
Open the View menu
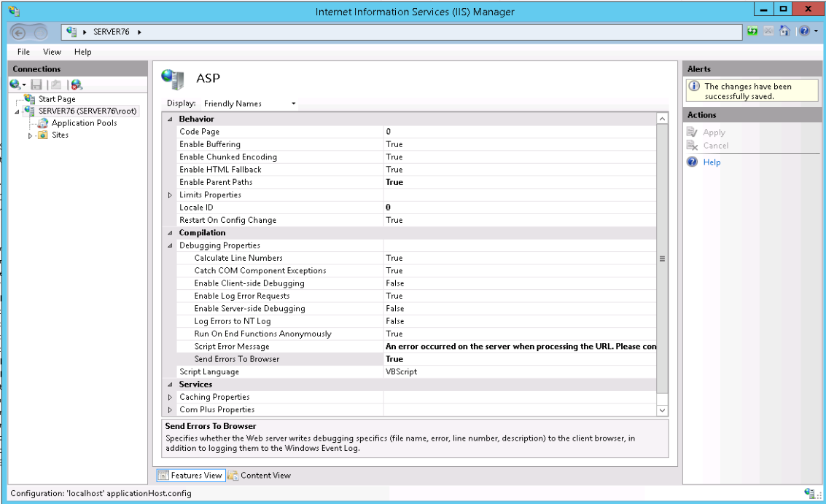pos(52,52)
